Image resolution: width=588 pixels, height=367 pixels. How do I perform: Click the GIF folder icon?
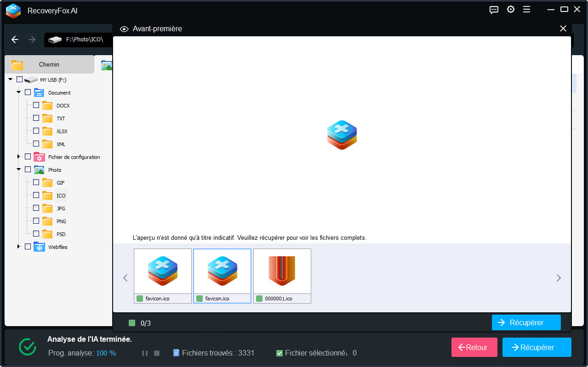click(x=47, y=182)
